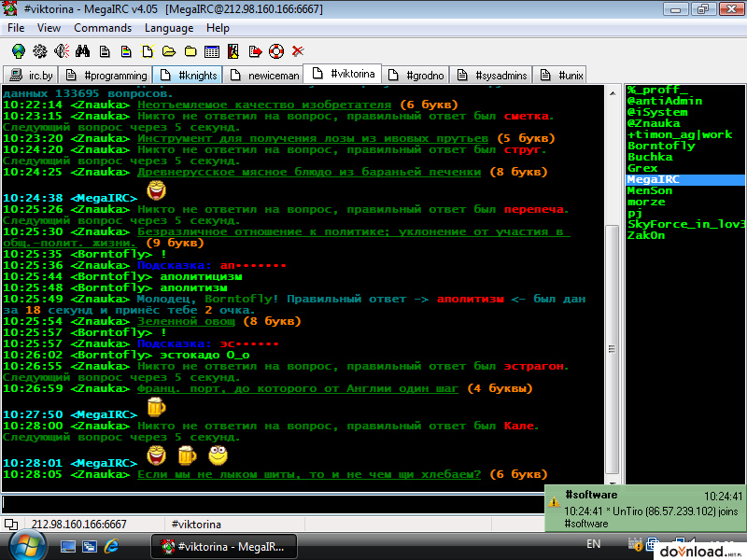Launch Internet Explorer from the quick launch
This screenshot has width=747, height=560.
click(111, 546)
